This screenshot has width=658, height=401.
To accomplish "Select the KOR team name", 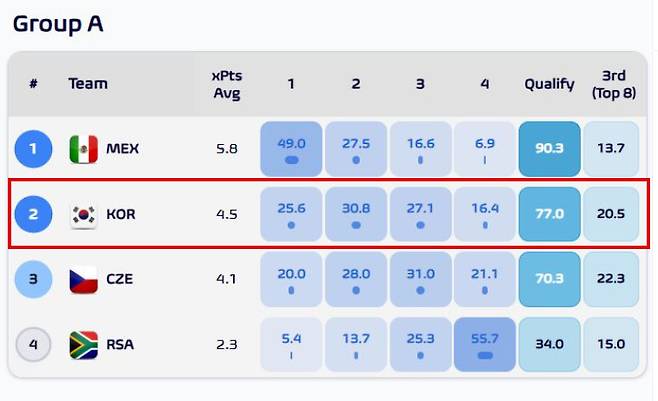I will click(121, 214).
